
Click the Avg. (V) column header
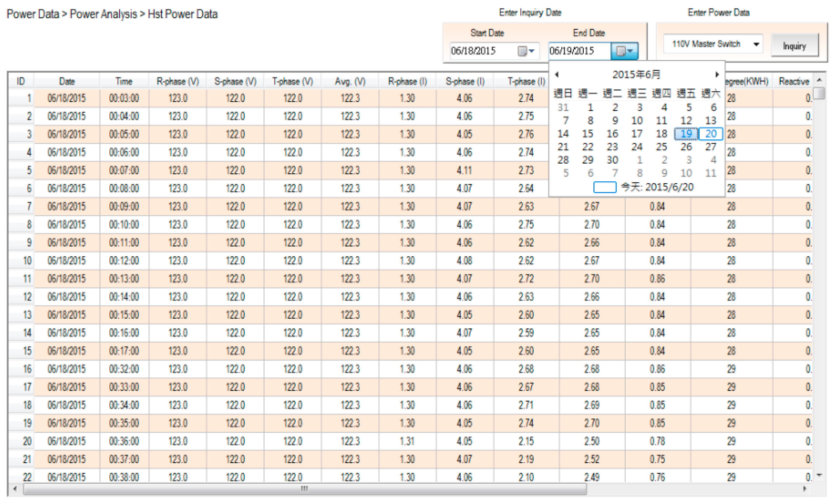tap(350, 81)
